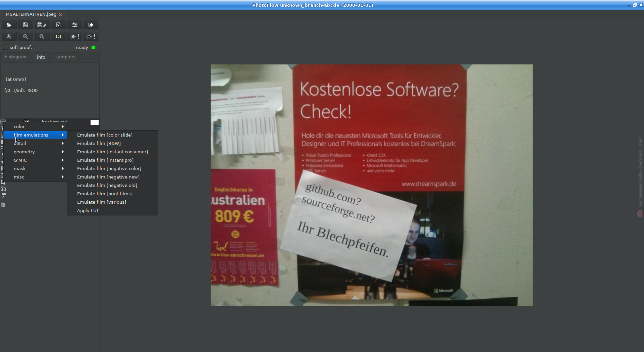Open the G'MIC submenu
The image size is (644, 352).
[35, 160]
